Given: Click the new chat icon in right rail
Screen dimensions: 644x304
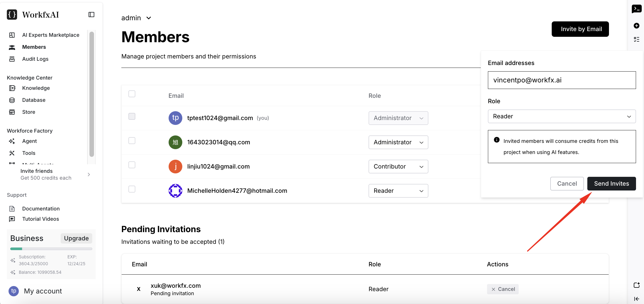Looking at the screenshot, I should 636,285.
